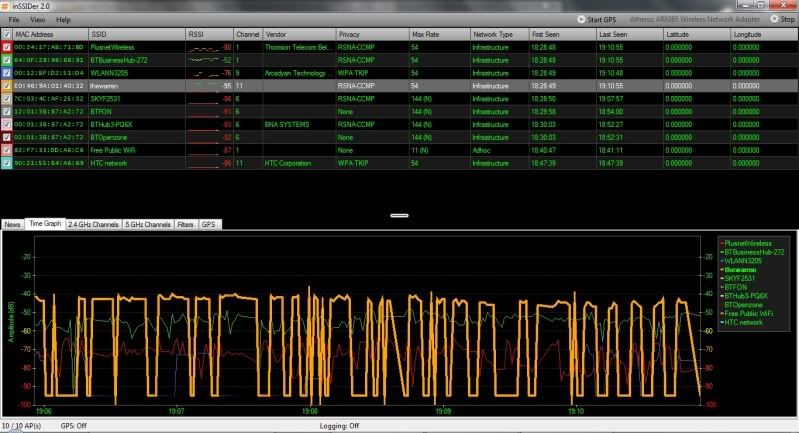799x433 pixels.
Task: Switch to the Time Graph tab
Action: [45, 224]
